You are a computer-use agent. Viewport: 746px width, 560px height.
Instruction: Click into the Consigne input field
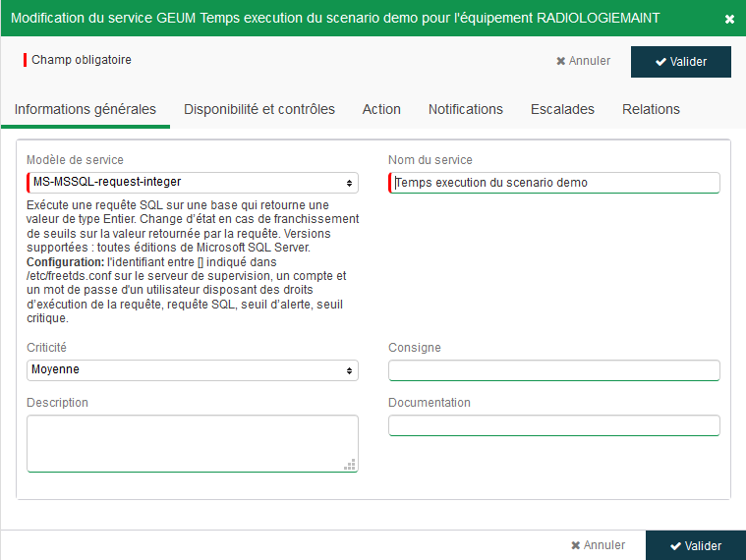[554, 370]
